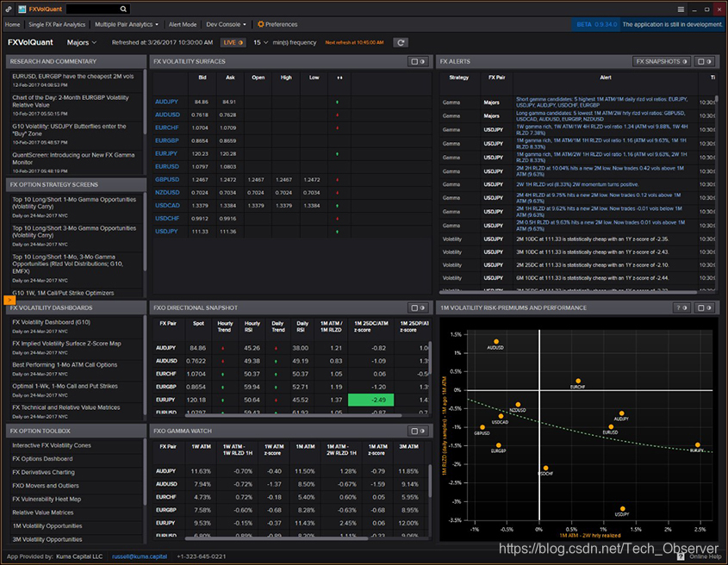Viewport: 728px width, 565px height.
Task: Maximize the FXO Directional Snapshot panel
Action: (414, 307)
